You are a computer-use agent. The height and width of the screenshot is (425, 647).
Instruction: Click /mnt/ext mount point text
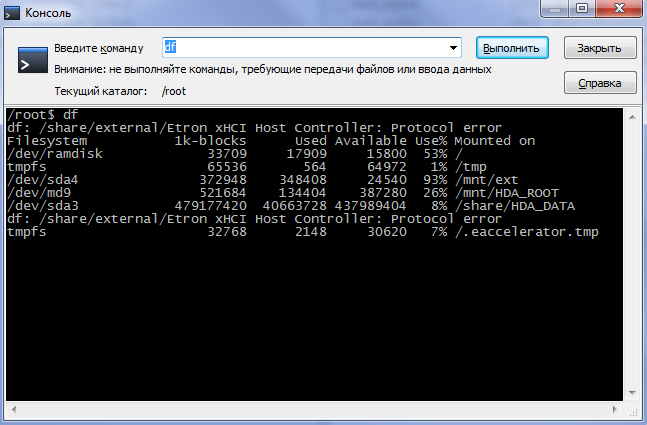[486, 180]
